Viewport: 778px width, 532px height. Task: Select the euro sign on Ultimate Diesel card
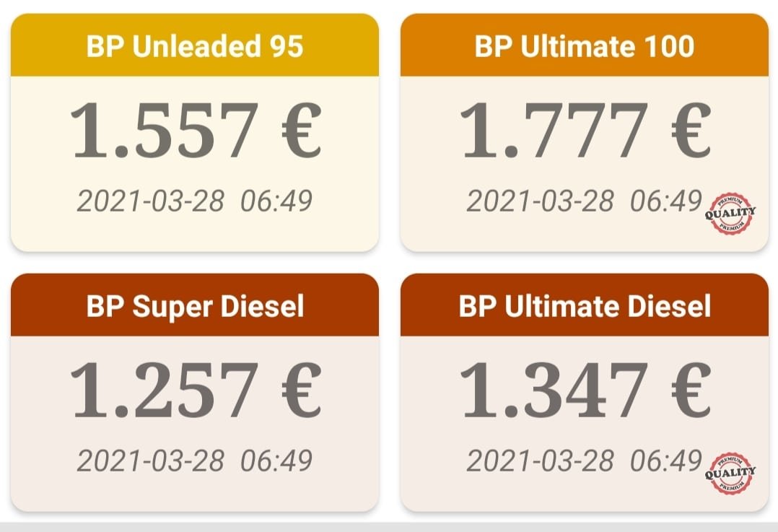pos(691,390)
